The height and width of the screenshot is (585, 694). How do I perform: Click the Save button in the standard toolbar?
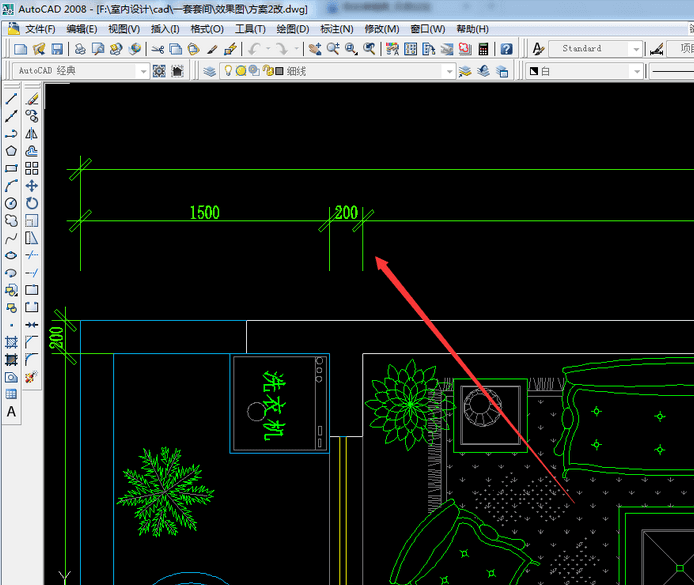coord(57,48)
